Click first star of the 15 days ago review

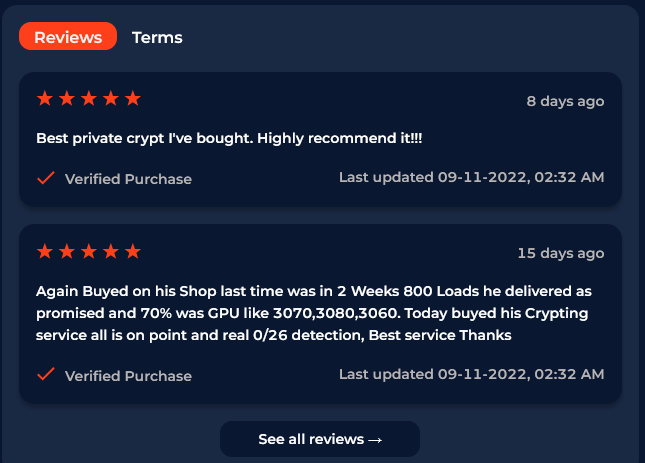(x=45, y=251)
